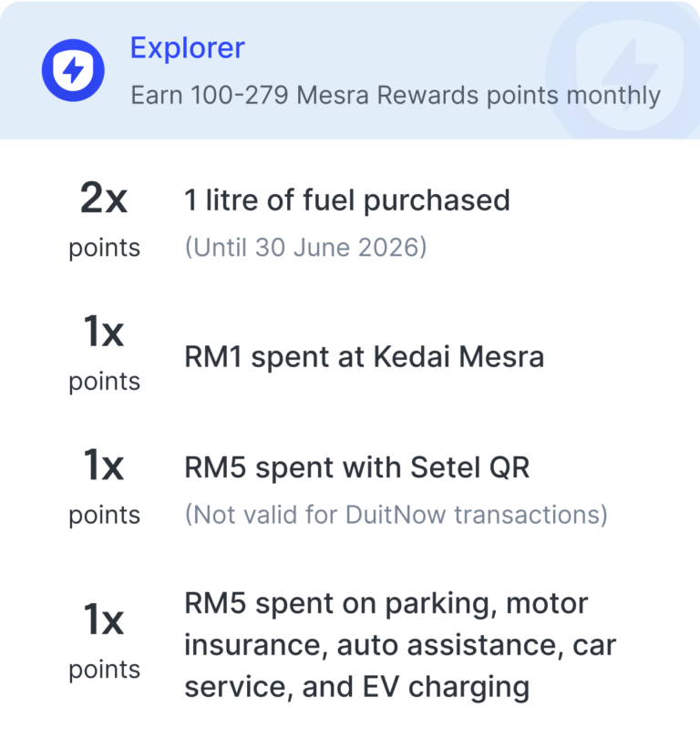This screenshot has height=748, width=700.
Task: Click the Explorer tier header banner
Action: pyautogui.click(x=350, y=70)
